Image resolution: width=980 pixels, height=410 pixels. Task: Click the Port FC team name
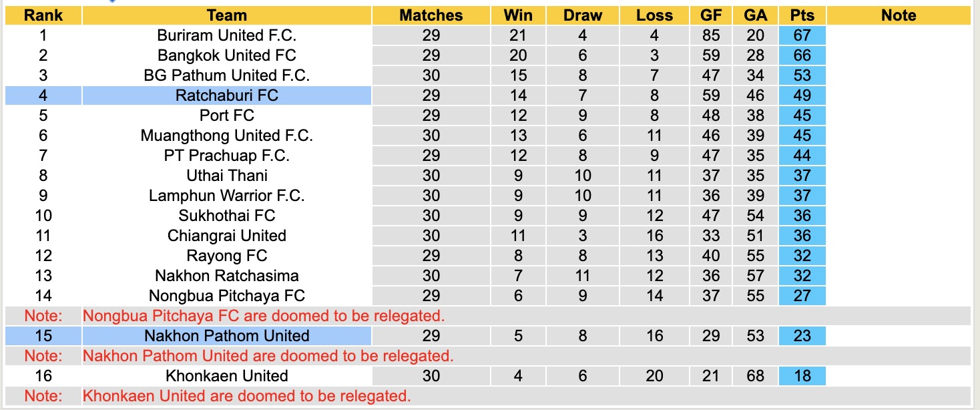click(x=226, y=116)
